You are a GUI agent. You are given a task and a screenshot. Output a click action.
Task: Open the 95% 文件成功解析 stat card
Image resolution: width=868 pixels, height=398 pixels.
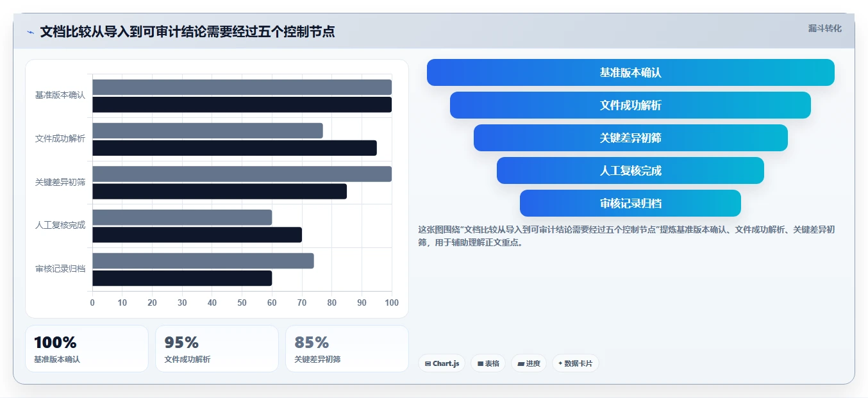217,349
